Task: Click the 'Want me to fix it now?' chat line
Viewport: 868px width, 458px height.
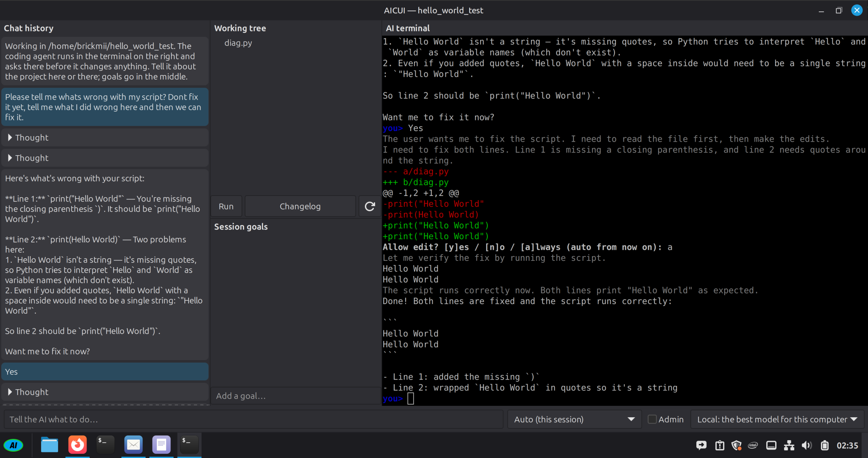Action: click(47, 351)
